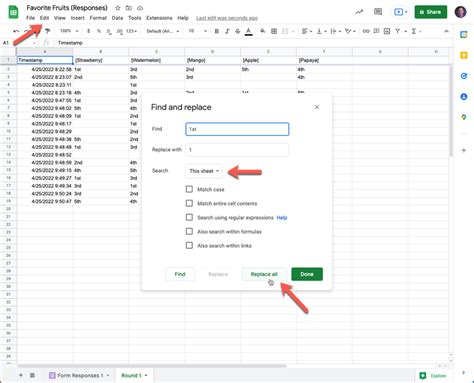The width and height of the screenshot is (474, 383).
Task: Enable Also search within formulas
Action: click(189, 231)
